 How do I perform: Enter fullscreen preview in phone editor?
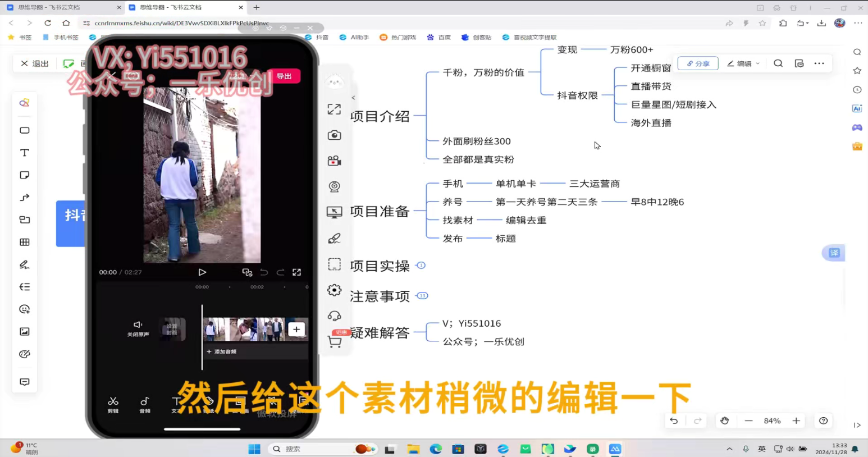tap(296, 272)
